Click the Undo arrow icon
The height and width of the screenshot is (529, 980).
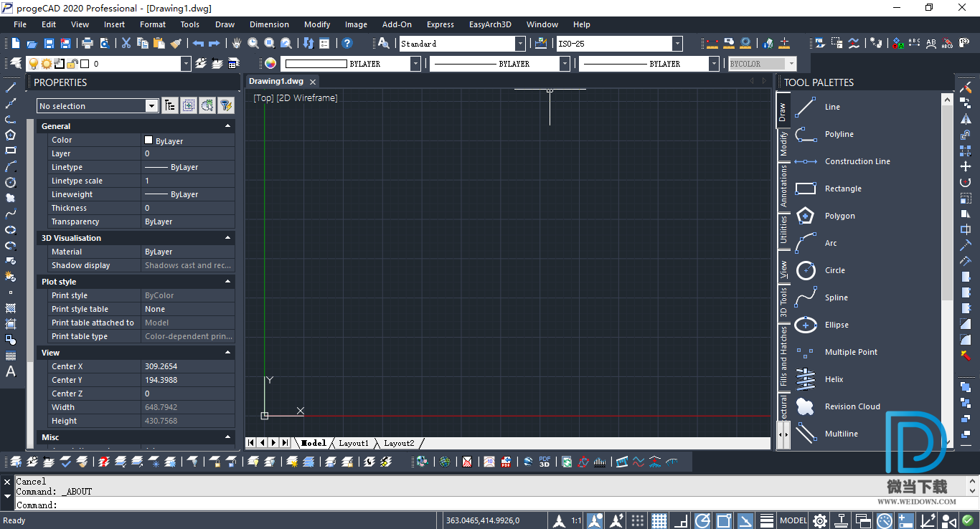[198, 43]
